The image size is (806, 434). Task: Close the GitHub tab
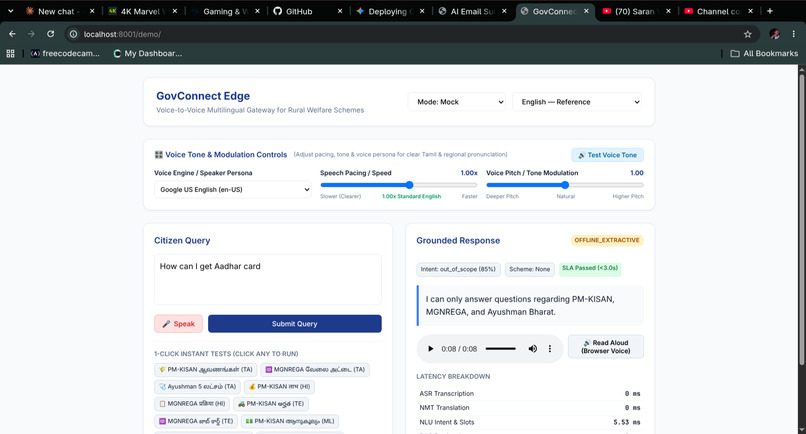340,11
